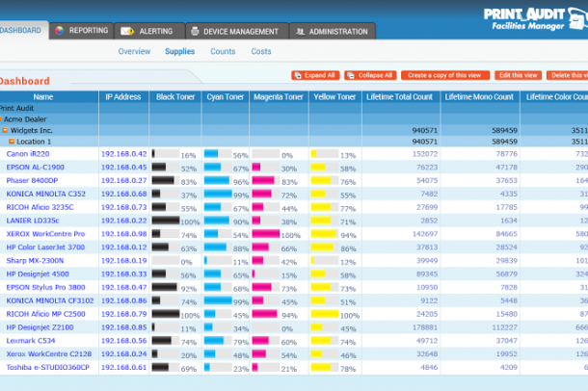Click RICOH Aficio MP C2500 yellow toner bar
Viewport: 588px width, 391px height.
pos(325,314)
